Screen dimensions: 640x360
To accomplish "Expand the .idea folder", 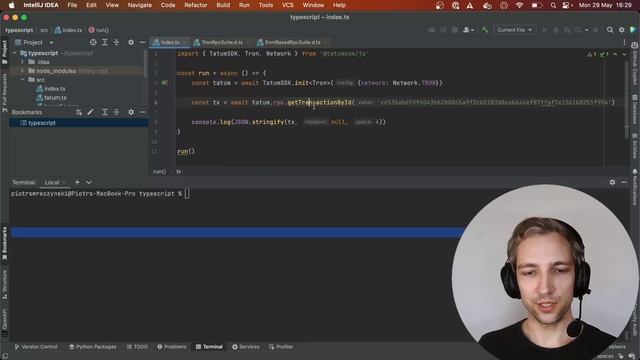I will coord(22,62).
